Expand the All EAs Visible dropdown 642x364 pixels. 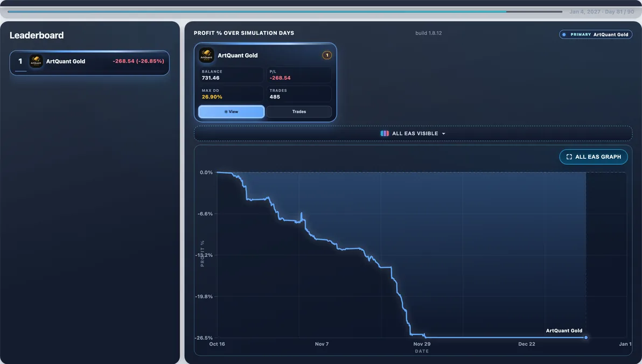[x=413, y=134]
